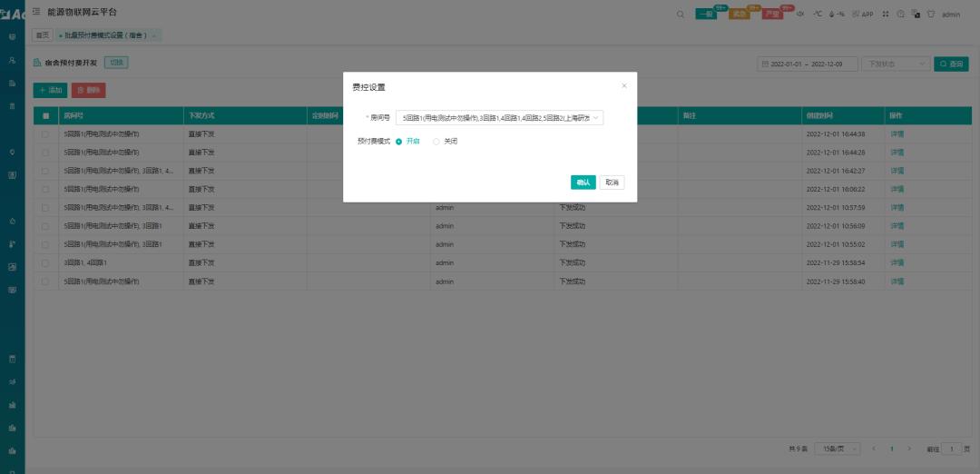
Task: Check the row created 2022-11-29 15:58:54
Action: (45, 262)
